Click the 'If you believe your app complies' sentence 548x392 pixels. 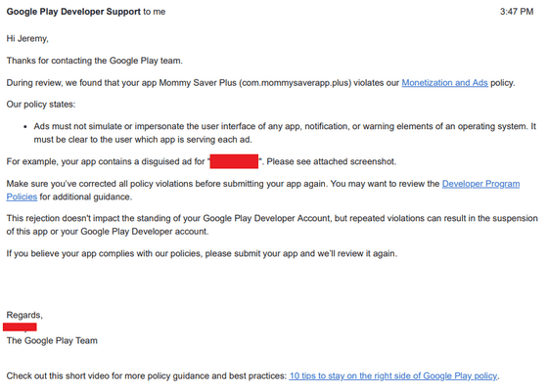(202, 253)
